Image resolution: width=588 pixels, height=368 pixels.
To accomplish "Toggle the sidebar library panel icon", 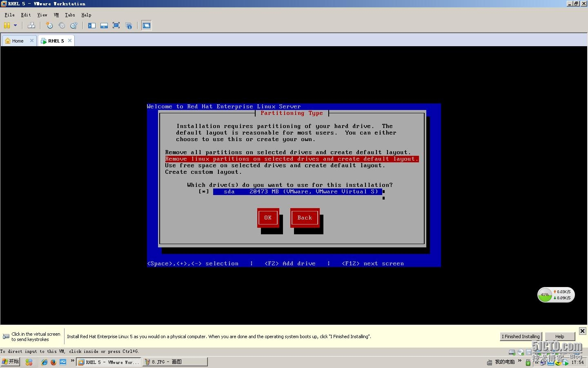I will 92,25.
